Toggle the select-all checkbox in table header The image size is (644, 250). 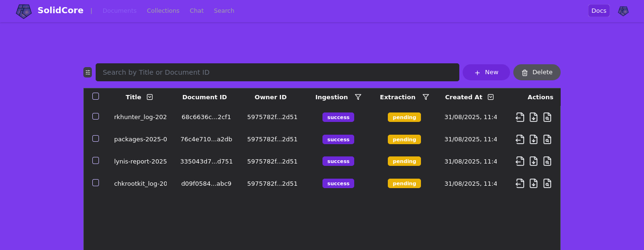coord(96,96)
